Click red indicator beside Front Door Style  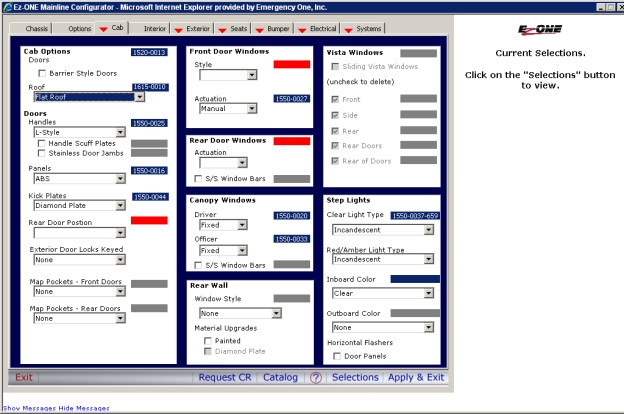tap(292, 64)
